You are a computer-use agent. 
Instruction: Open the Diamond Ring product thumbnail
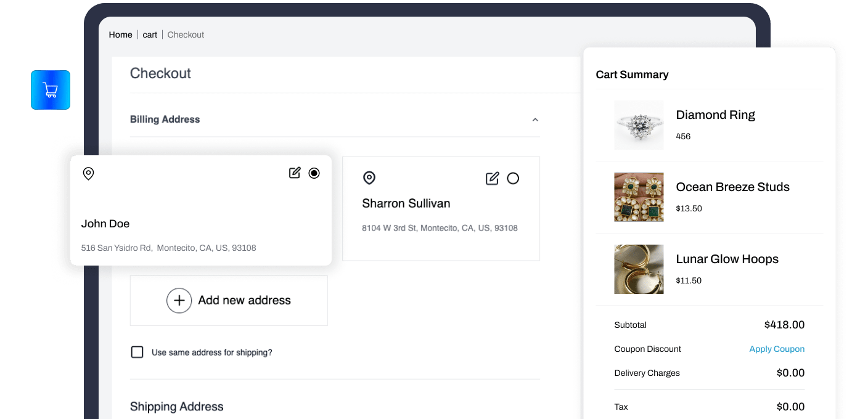(639, 125)
